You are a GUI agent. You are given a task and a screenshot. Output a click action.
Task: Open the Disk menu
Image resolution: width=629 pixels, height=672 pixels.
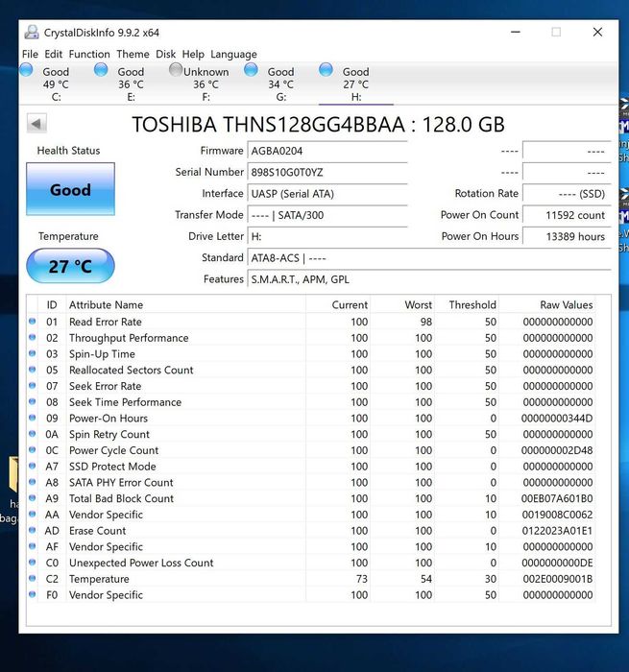[165, 54]
